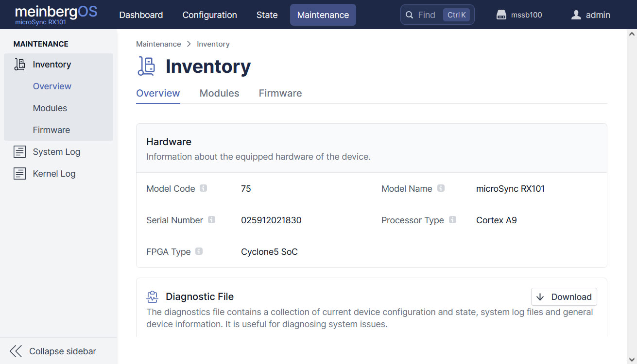This screenshot has height=364, width=637.
Task: Download the diagnostic file
Action: click(x=564, y=297)
